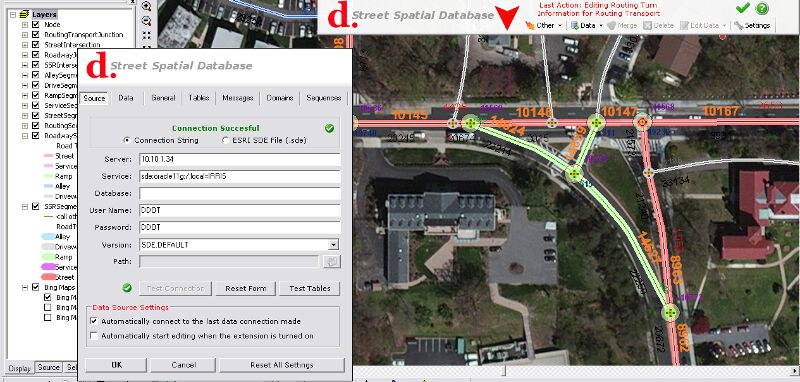This screenshot has height=382, width=800.
Task: Click into the User Name field
Action: (x=239, y=211)
